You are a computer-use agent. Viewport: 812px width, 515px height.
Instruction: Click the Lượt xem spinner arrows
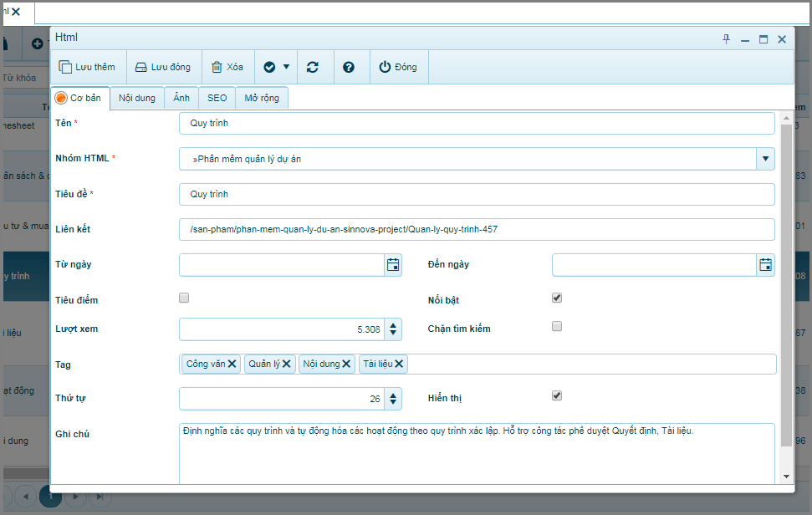coord(393,329)
